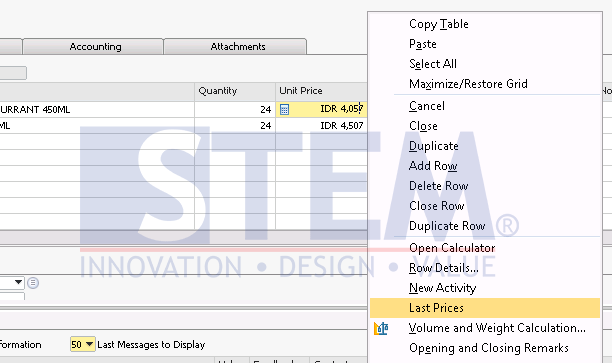Select Duplicate menu entry
612x363 pixels.
pos(484,146)
